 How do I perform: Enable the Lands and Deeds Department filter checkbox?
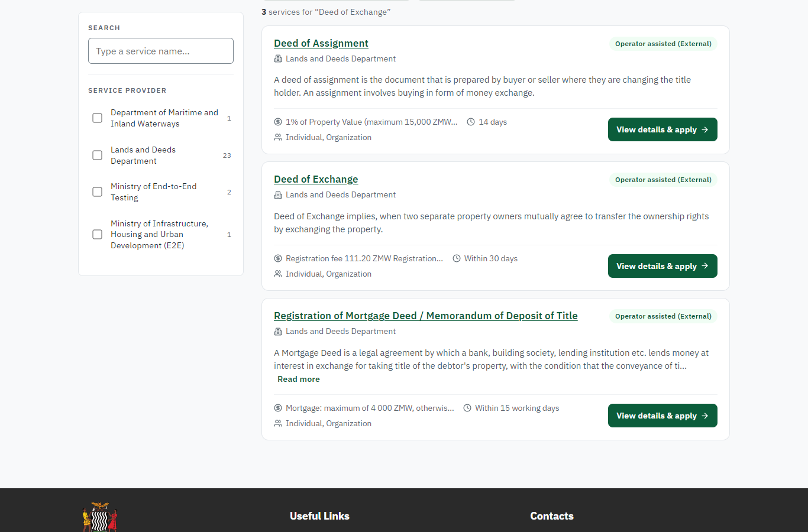click(98, 155)
